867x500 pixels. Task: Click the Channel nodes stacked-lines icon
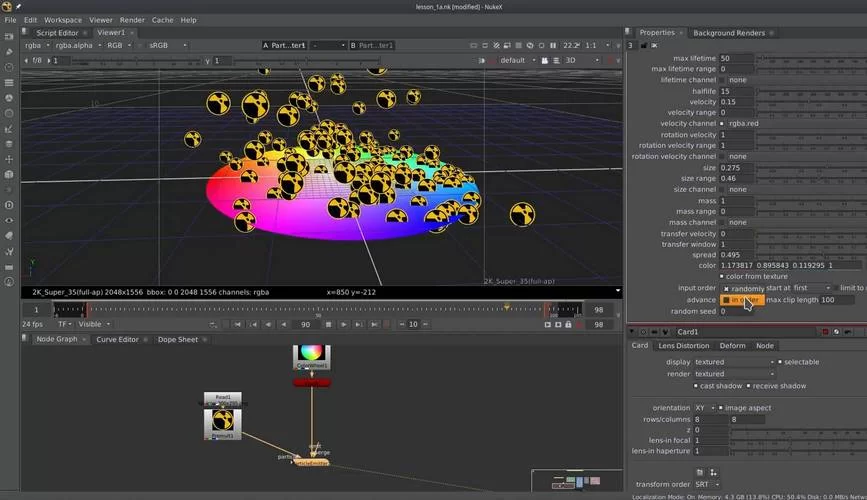point(9,83)
